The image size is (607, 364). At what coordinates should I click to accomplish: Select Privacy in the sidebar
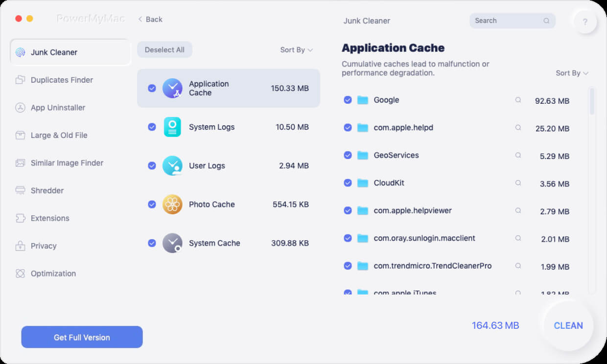tap(44, 246)
